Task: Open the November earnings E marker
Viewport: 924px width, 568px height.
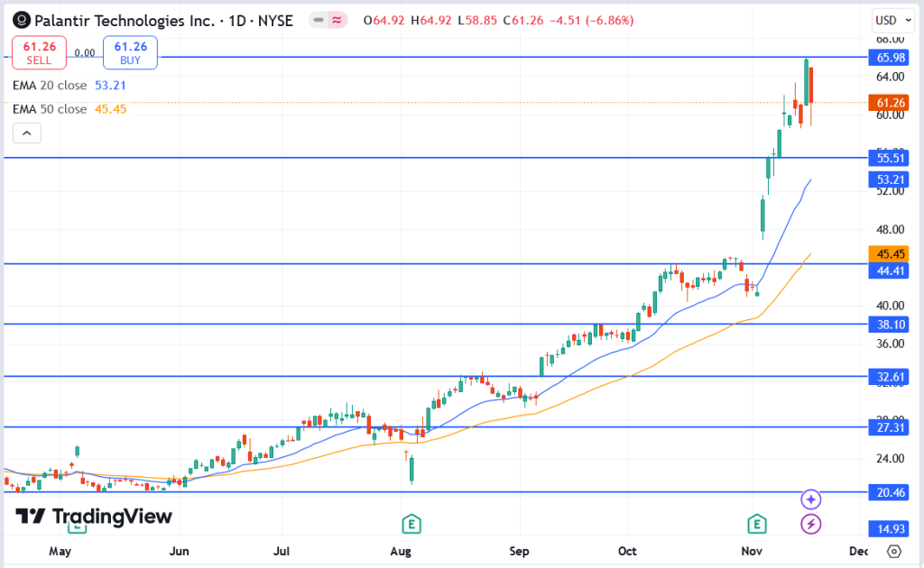Action: point(757,523)
